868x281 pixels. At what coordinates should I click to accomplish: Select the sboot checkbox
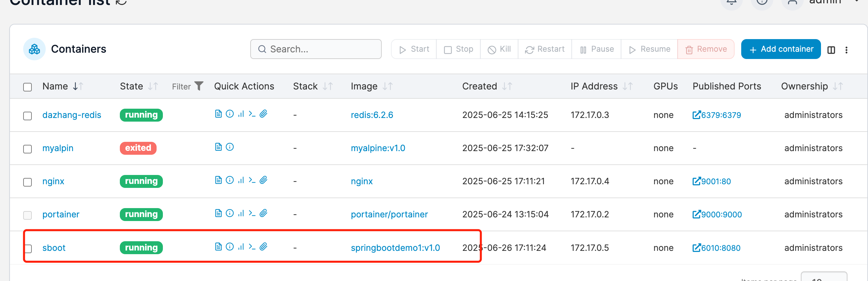(x=27, y=249)
